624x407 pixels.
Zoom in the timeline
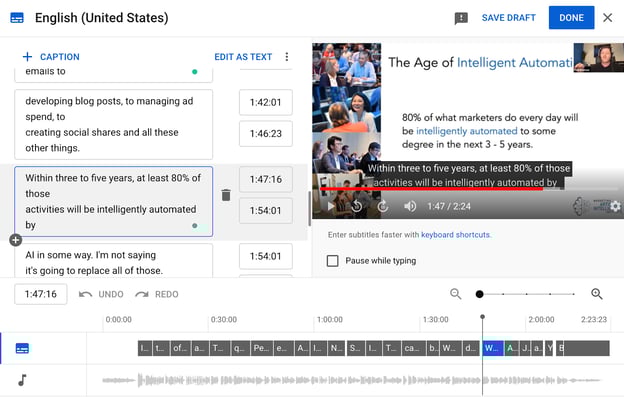[x=597, y=294]
